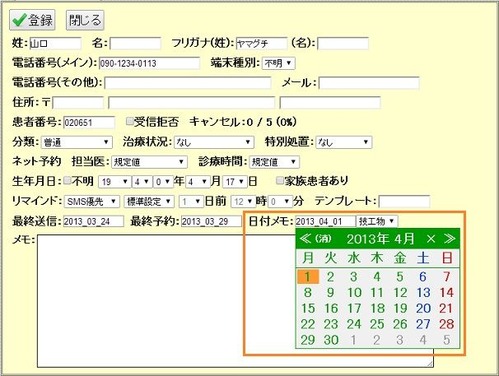Open the 担当医 dropdown

(x=149, y=162)
